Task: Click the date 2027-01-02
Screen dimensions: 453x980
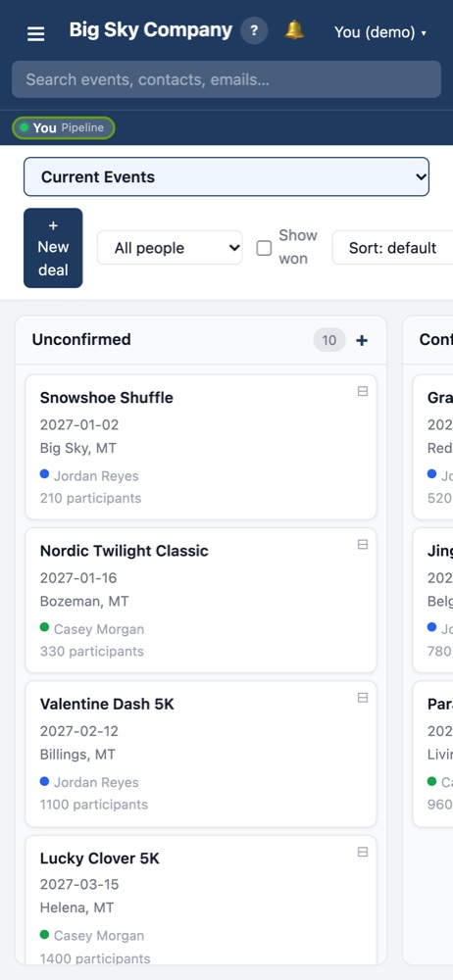Action: (79, 425)
